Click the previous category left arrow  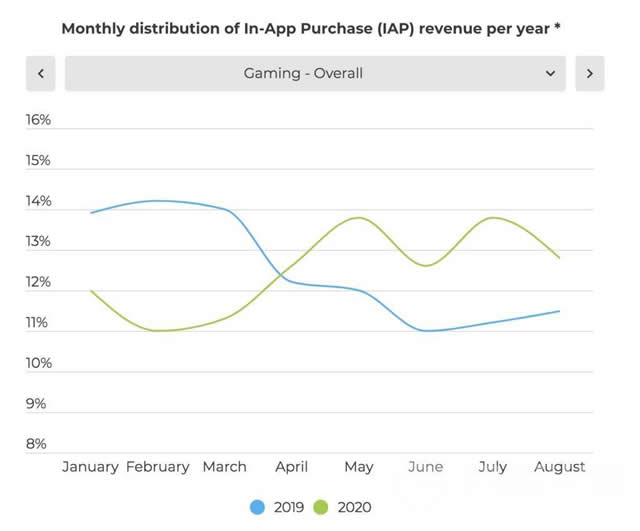pyautogui.click(x=40, y=73)
